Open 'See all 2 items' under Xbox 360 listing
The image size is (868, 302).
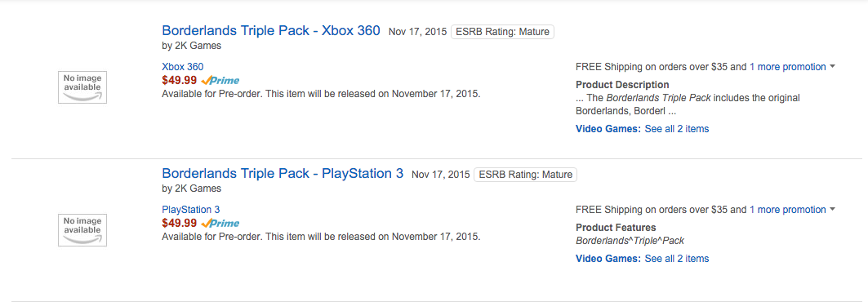pyautogui.click(x=676, y=129)
